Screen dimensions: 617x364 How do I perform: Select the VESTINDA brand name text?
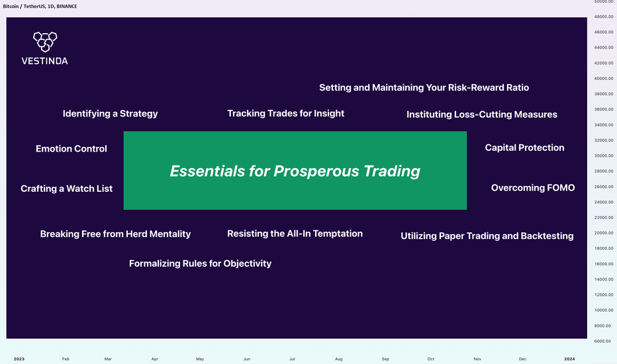pyautogui.click(x=44, y=61)
